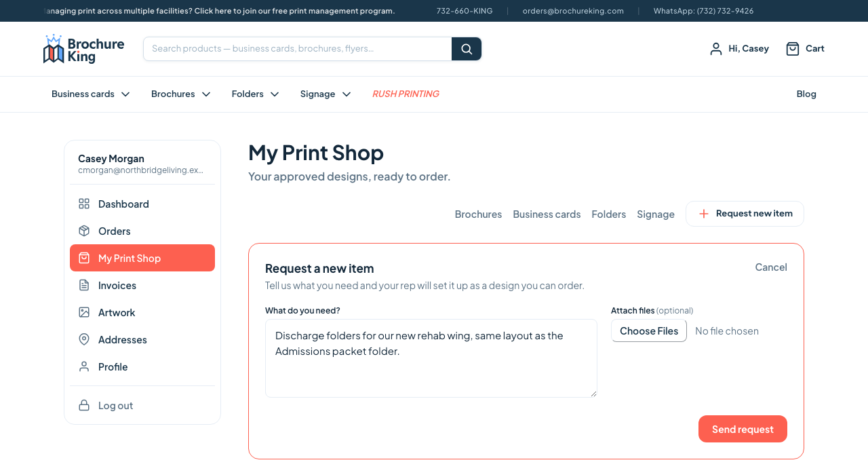Viewport: 868px width, 475px height.
Task: Go to Orders in sidebar
Action: (x=142, y=231)
